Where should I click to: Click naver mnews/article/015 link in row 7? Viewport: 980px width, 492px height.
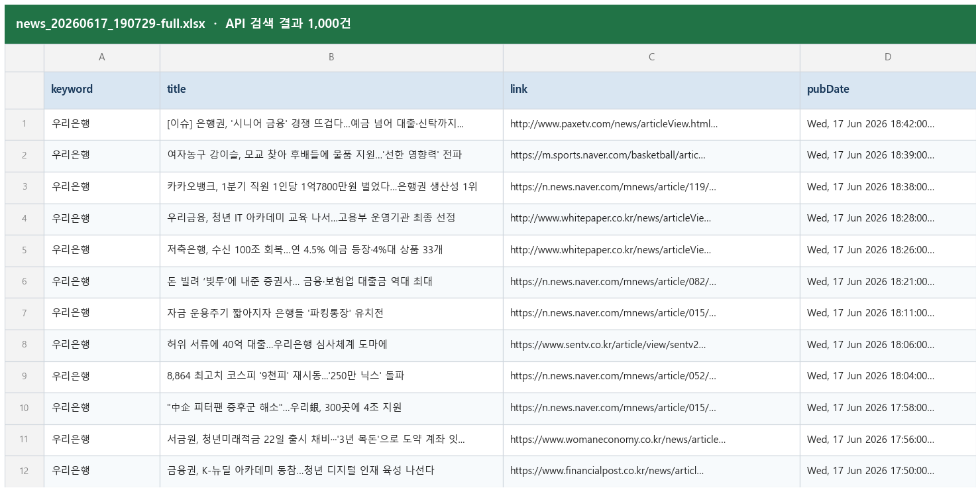(x=651, y=314)
